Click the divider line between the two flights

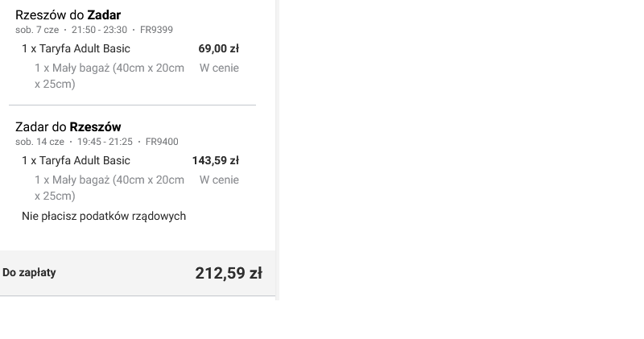tap(132, 105)
